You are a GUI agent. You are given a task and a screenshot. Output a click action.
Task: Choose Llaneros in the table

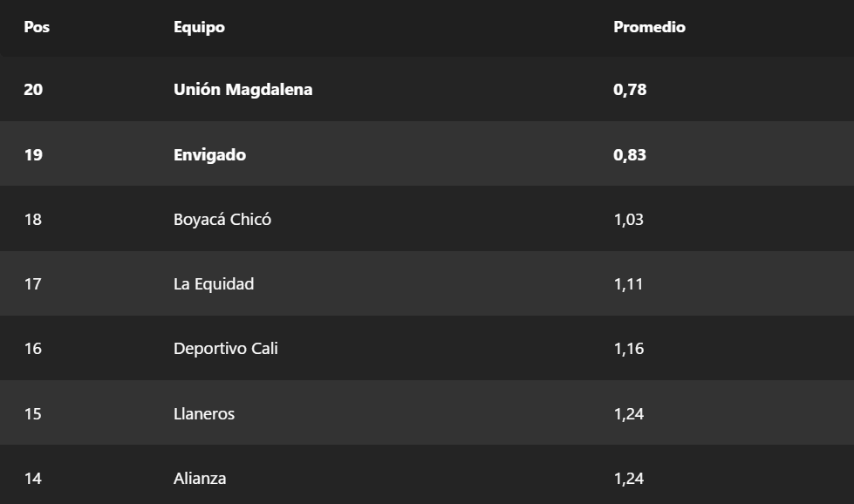tap(204, 414)
